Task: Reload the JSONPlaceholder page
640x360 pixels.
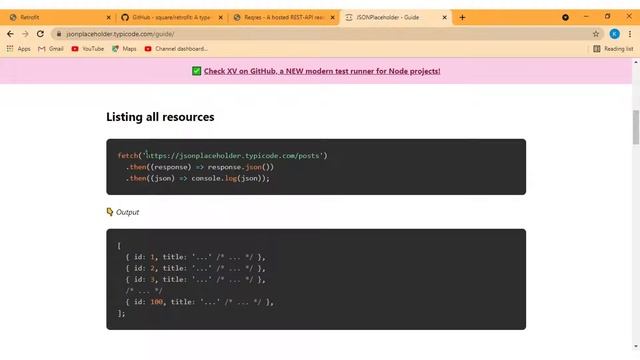Action: 40,34
